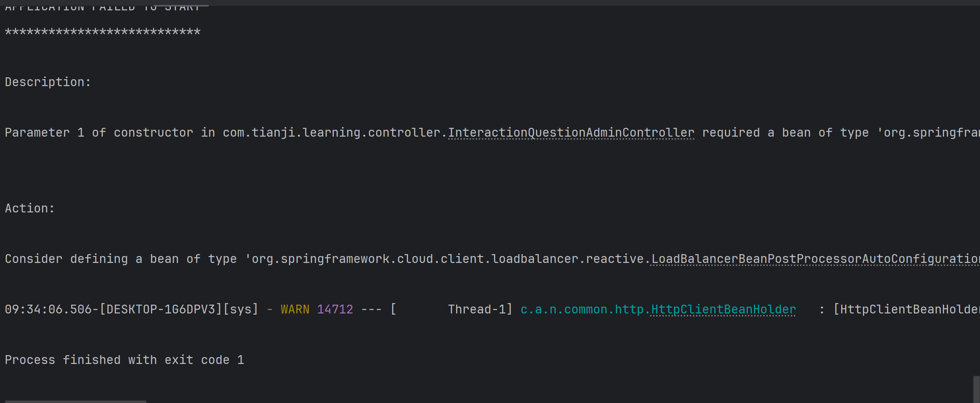This screenshot has height=403, width=980.
Task: Open the LoadBalancerBeanPostProcessorAutoConfiguration class link
Action: coord(815,259)
